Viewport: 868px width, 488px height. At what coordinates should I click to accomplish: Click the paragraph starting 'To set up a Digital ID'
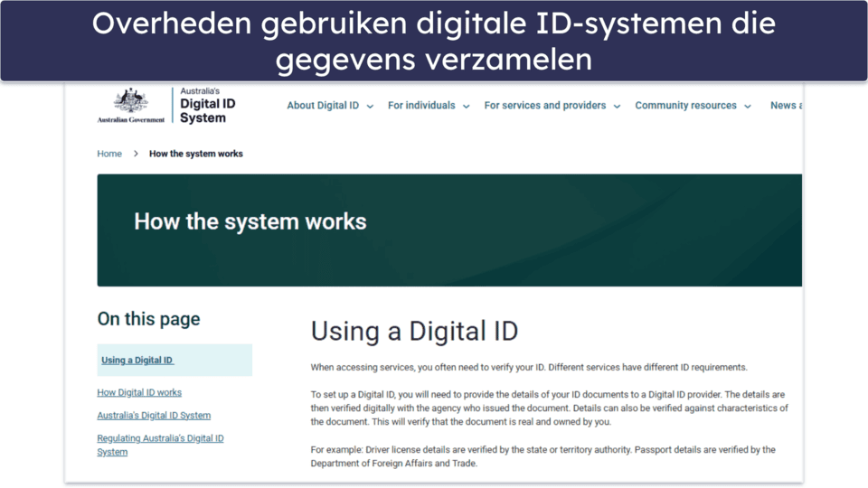click(549, 408)
